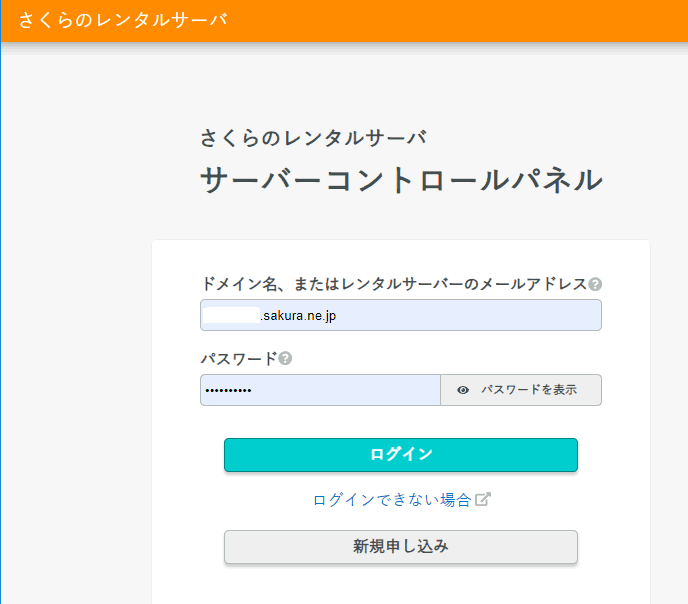Open the ログインできない場合 link
Image resolution: width=688 pixels, height=604 pixels.
pos(391,500)
